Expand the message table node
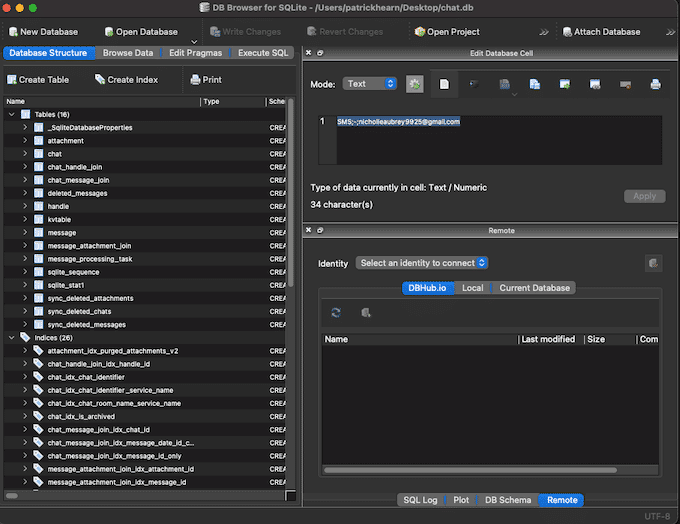The height and width of the screenshot is (524, 680). pos(25,233)
